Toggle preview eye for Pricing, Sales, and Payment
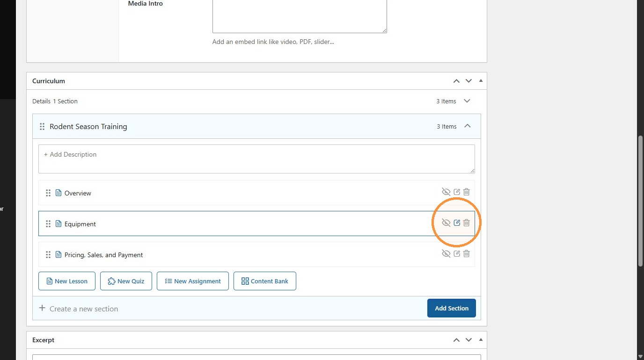Viewport: 644px width, 360px height. (446, 254)
